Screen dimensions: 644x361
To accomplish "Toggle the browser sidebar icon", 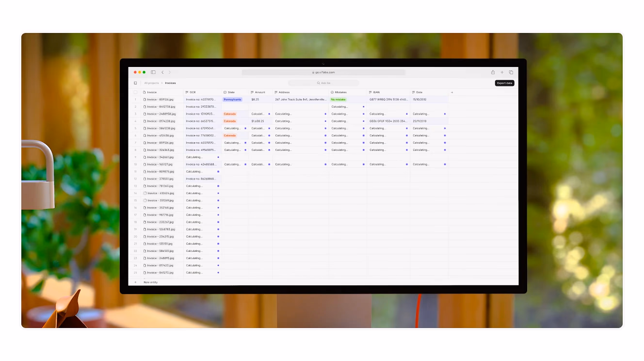I will click(x=153, y=72).
